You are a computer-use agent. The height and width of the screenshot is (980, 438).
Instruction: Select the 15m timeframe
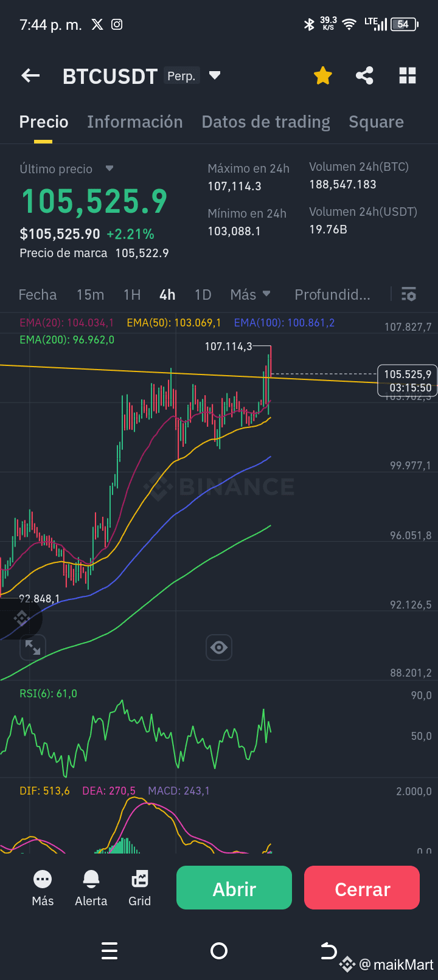pos(90,295)
